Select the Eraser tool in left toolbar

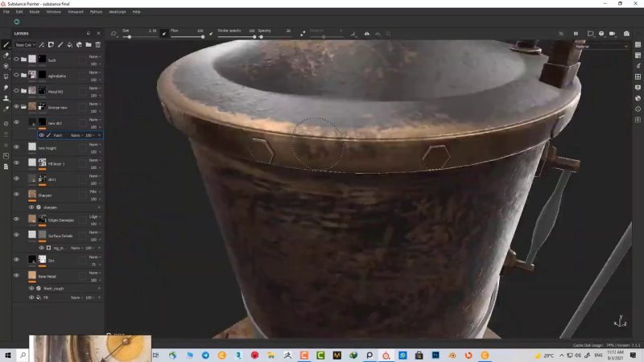coord(6,56)
